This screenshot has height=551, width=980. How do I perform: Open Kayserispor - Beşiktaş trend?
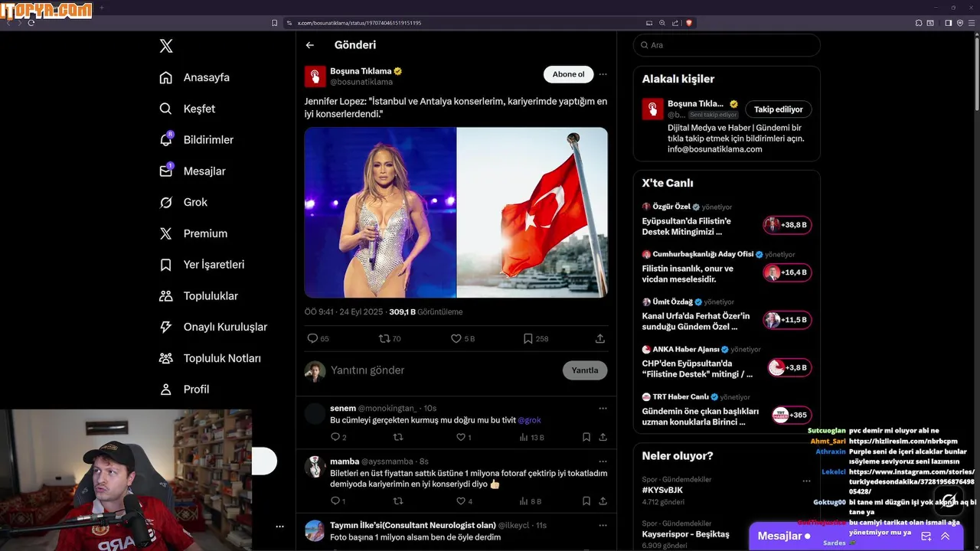[x=685, y=534]
